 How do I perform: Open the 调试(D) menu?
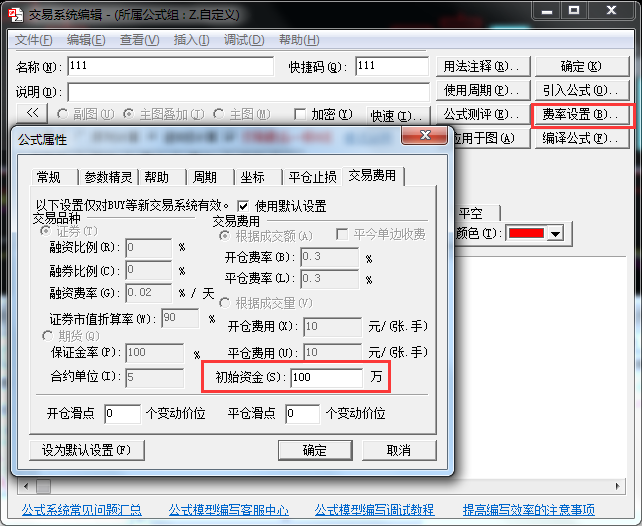click(x=244, y=40)
